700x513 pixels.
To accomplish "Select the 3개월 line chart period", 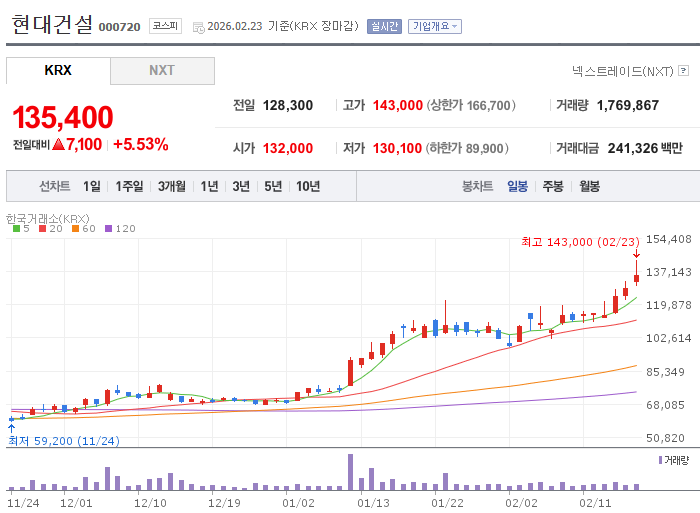I will 171,186.
